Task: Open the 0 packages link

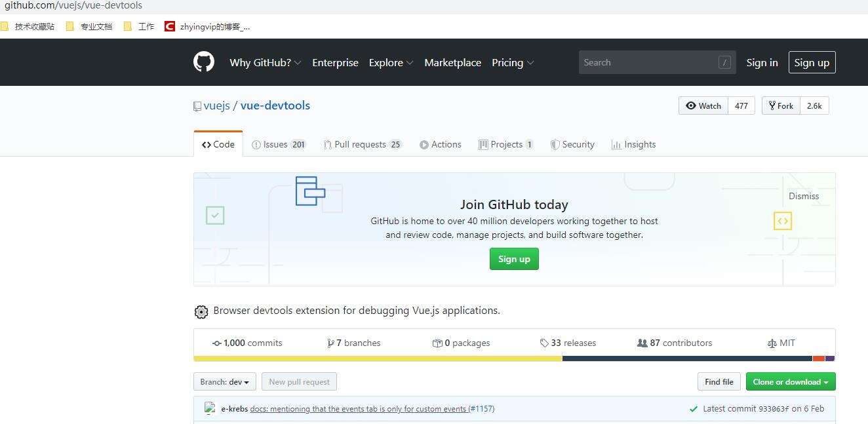Action: 462,343
